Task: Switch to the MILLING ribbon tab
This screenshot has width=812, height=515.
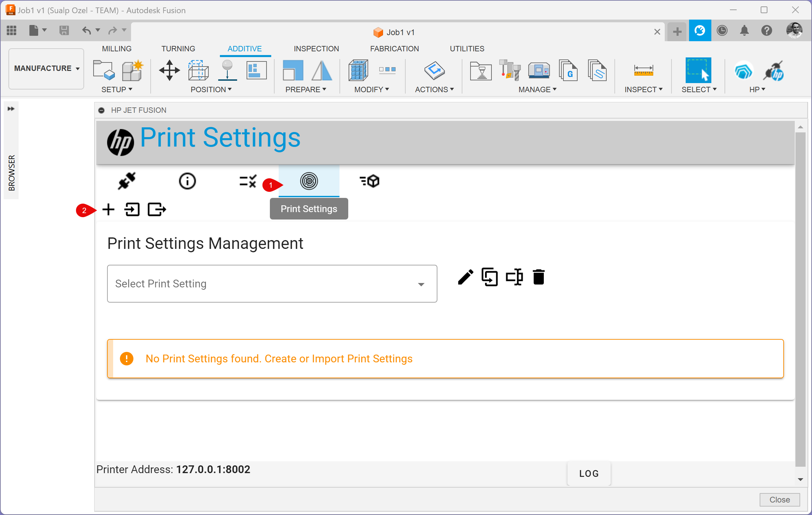Action: (x=117, y=49)
